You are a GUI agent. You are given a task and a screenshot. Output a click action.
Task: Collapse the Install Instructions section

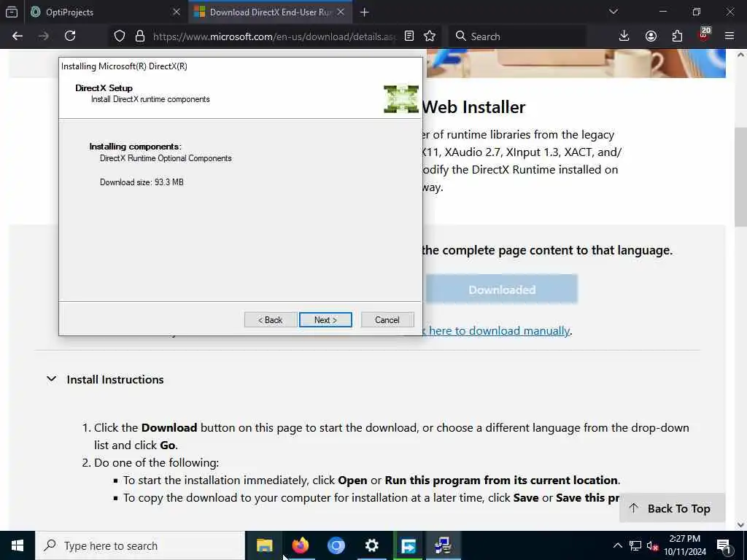pos(52,379)
